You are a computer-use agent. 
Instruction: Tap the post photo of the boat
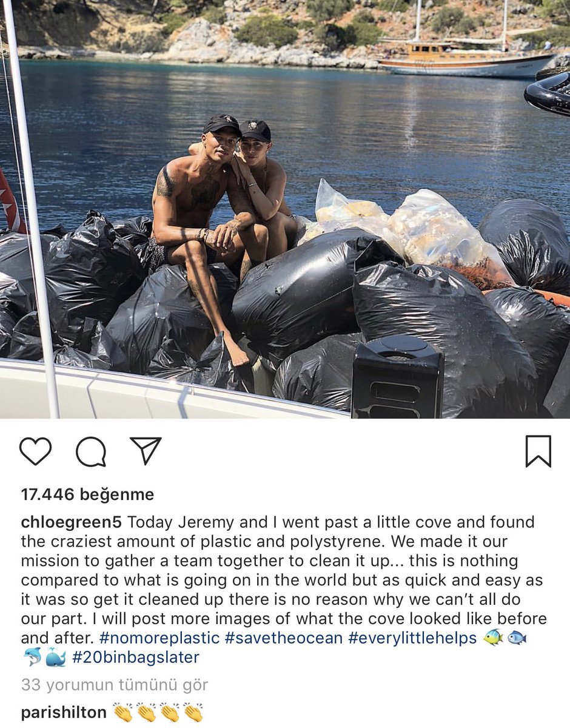click(x=285, y=209)
